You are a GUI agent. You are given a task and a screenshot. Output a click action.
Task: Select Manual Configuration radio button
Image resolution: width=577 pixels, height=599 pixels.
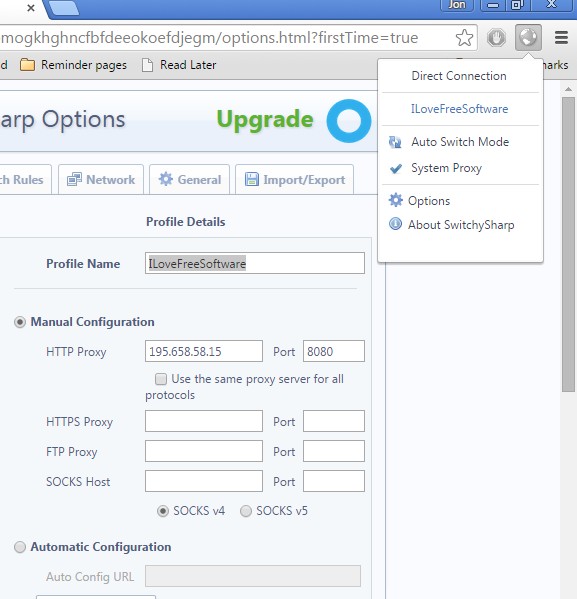pos(20,322)
